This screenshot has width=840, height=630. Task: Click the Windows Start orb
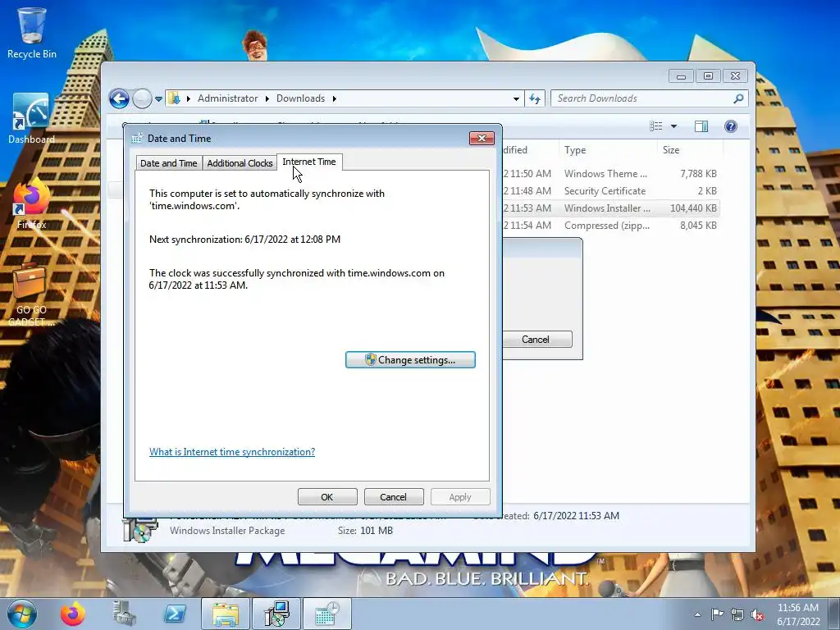[22, 614]
